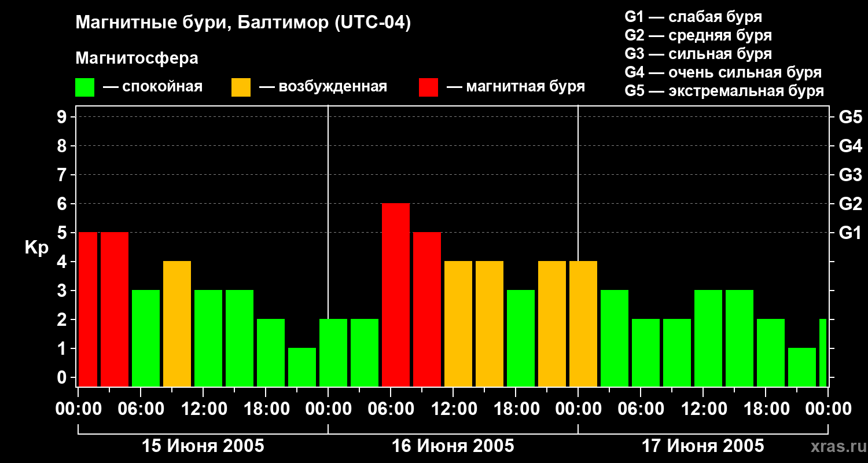The image size is (868, 463).
Task: Click the '16 Июня 2005' date label
Action: [453, 446]
